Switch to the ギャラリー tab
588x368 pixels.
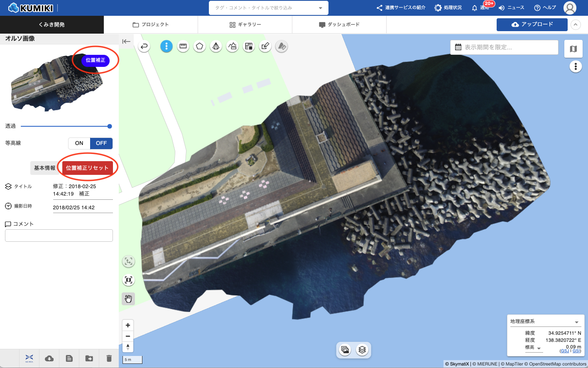point(245,25)
